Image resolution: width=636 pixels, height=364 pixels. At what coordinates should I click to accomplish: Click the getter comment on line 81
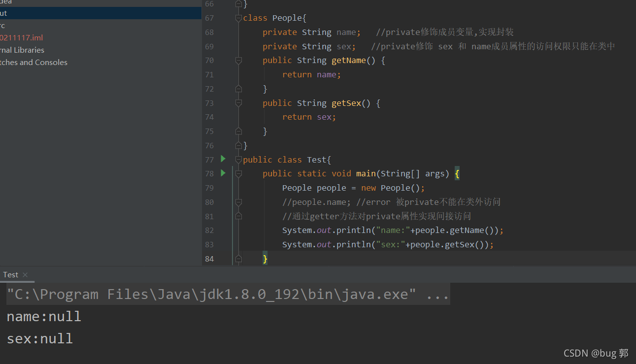(x=377, y=216)
